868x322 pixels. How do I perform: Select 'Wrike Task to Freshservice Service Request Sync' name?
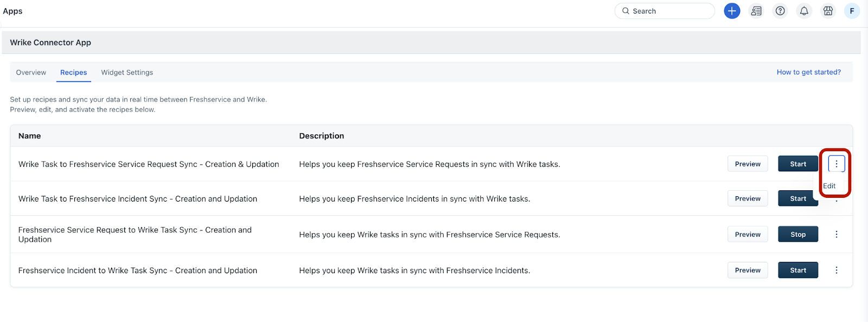(149, 164)
